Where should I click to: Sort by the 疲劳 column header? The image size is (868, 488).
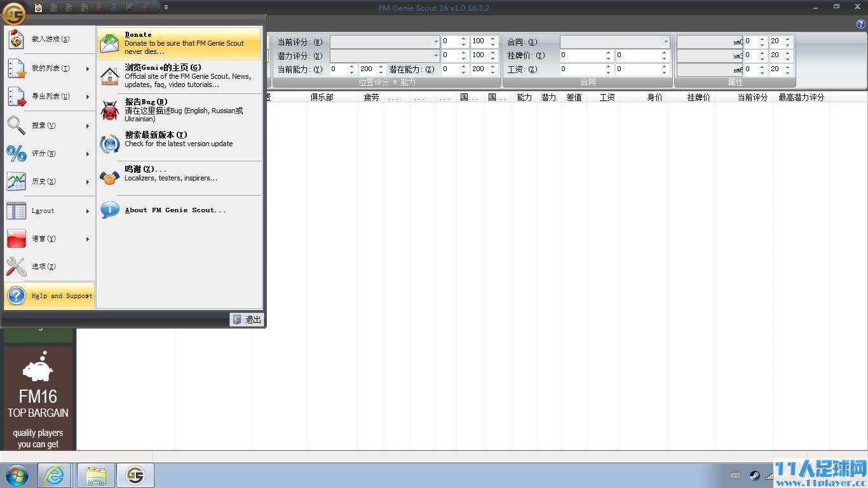coord(371,97)
